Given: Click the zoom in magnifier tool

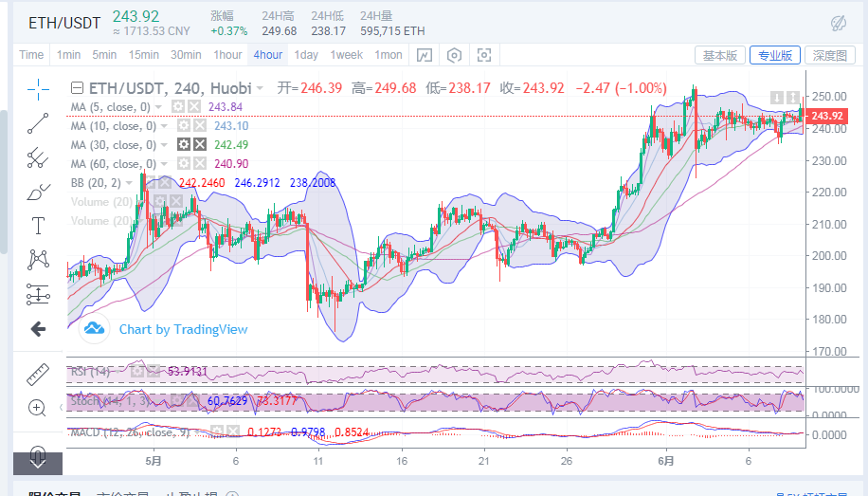Looking at the screenshot, I should coord(38,408).
